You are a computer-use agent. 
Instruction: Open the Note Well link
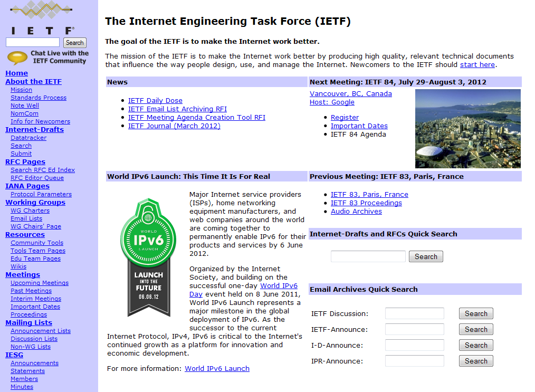[25, 106]
